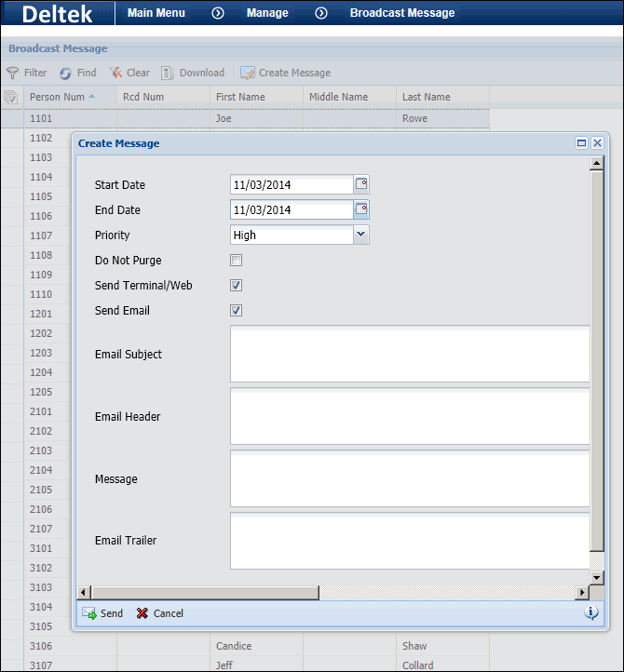Click into the Email Subject field
Screen dimensions: 624x672
tap(410, 354)
